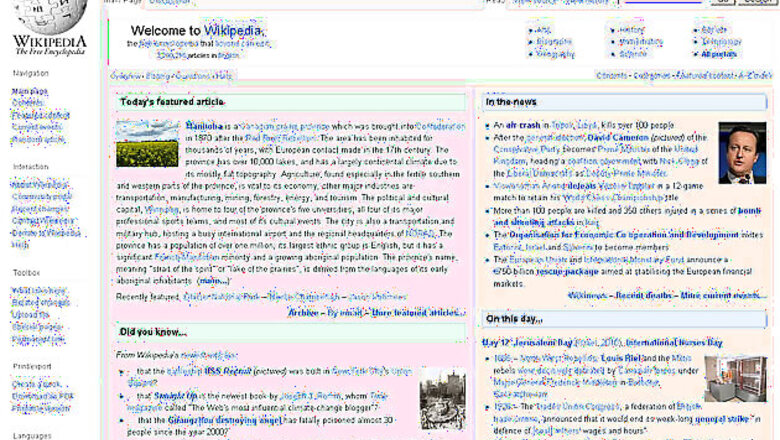Image resolution: width=780 pixels, height=440 pixels.
Task: Click the Recent deaths link
Action: point(644,295)
